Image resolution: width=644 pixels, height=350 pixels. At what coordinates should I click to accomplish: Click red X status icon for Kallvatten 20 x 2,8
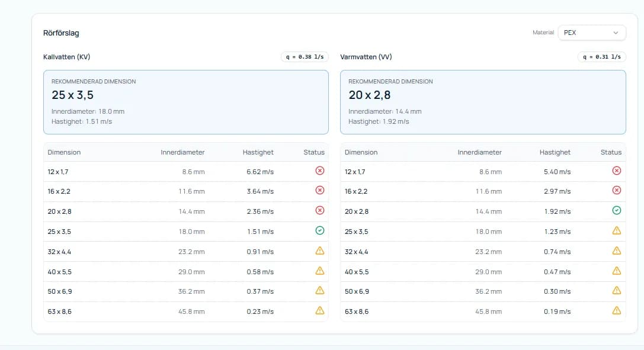[319, 210]
